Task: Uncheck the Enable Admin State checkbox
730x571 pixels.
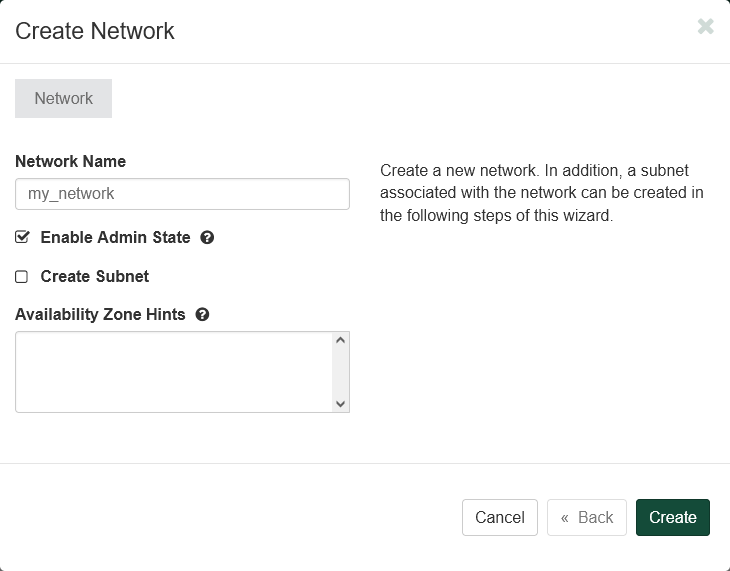Action: [x=22, y=238]
